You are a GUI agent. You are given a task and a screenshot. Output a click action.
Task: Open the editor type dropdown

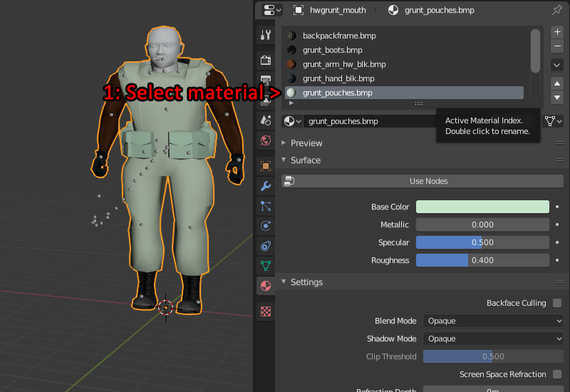[x=272, y=10]
